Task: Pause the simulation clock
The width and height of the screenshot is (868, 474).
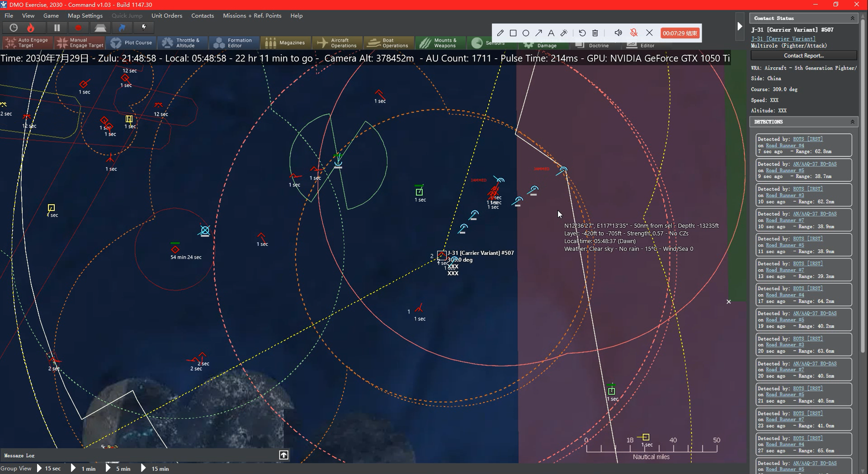Action: click(57, 28)
